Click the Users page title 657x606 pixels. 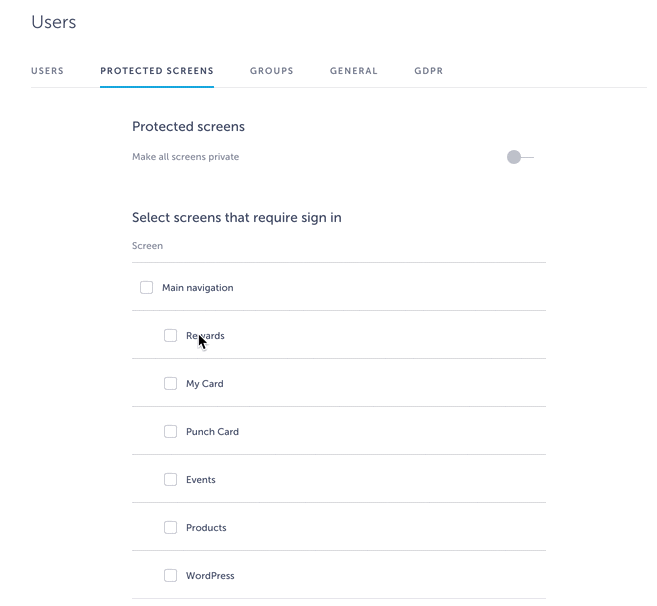click(x=54, y=22)
